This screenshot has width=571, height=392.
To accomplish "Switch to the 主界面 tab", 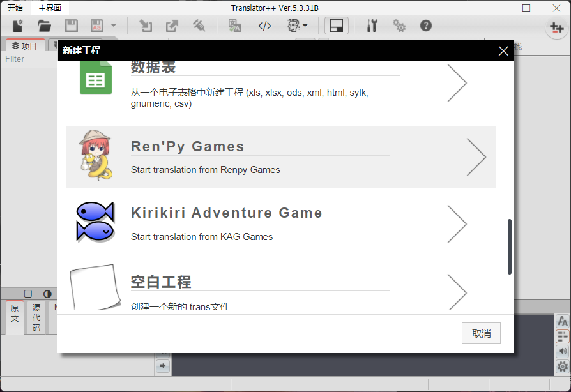I will (50, 8).
